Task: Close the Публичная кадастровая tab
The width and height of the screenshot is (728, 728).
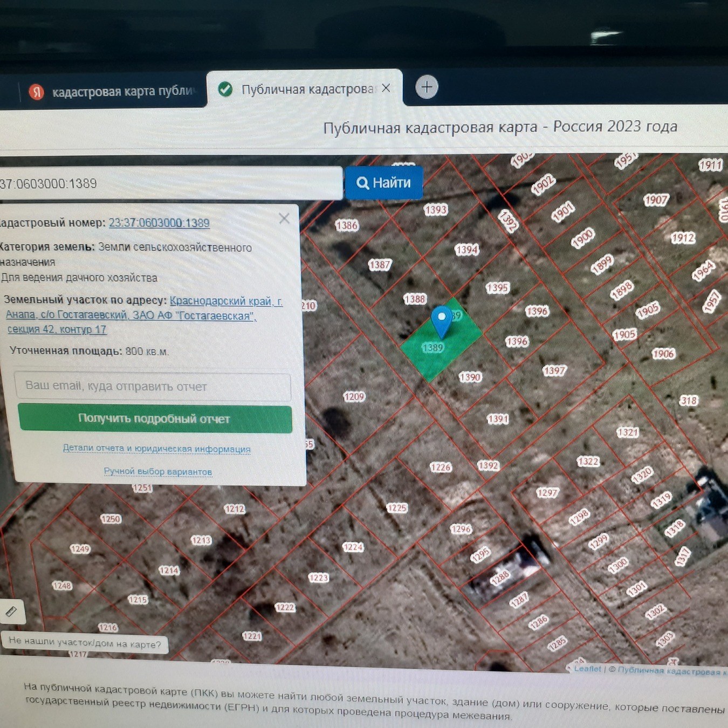Action: 386,88
